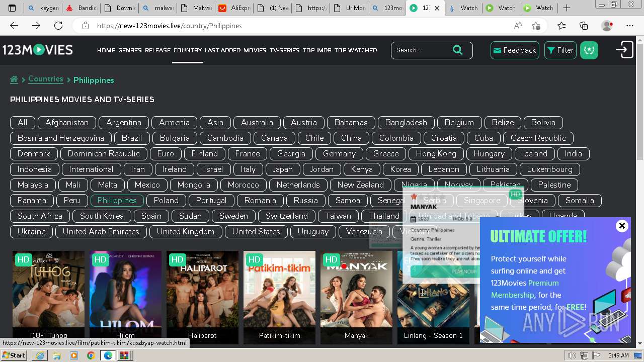This screenshot has height=362, width=644.
Task: Open TV-SERIES menu item
Action: tap(285, 50)
